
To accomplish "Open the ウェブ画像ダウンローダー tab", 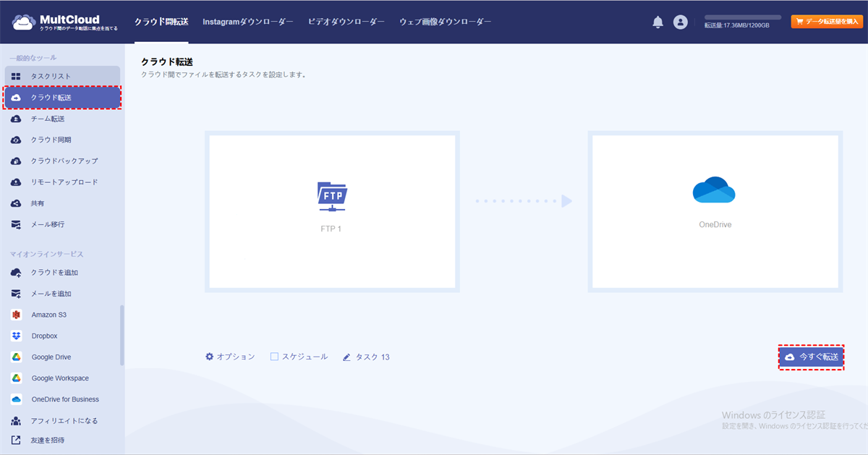I will point(446,22).
